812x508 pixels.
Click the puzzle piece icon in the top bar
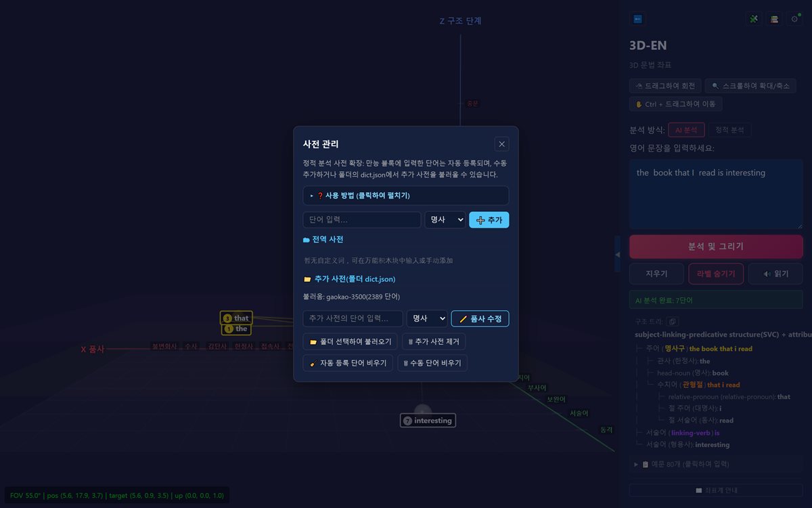point(753,19)
